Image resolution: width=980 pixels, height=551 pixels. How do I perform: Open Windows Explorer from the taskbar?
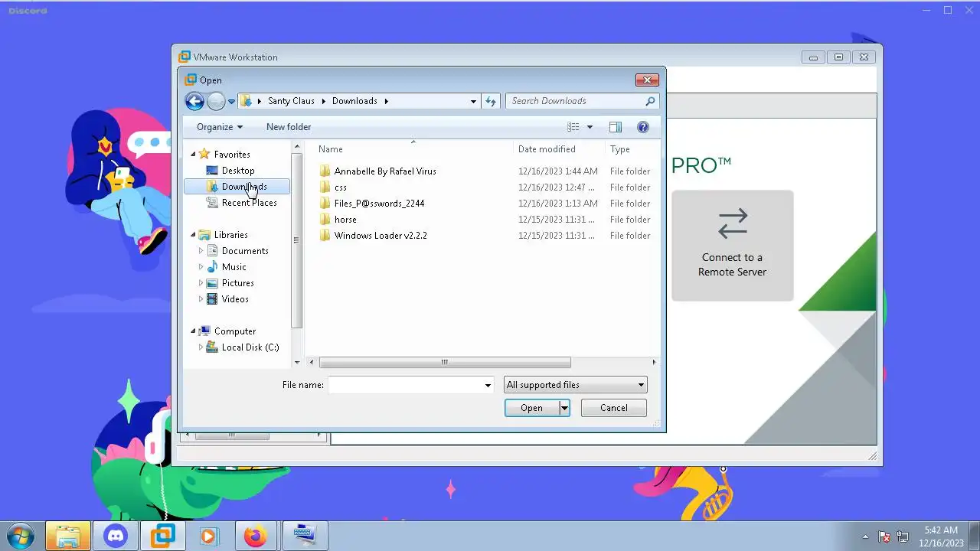pos(68,536)
